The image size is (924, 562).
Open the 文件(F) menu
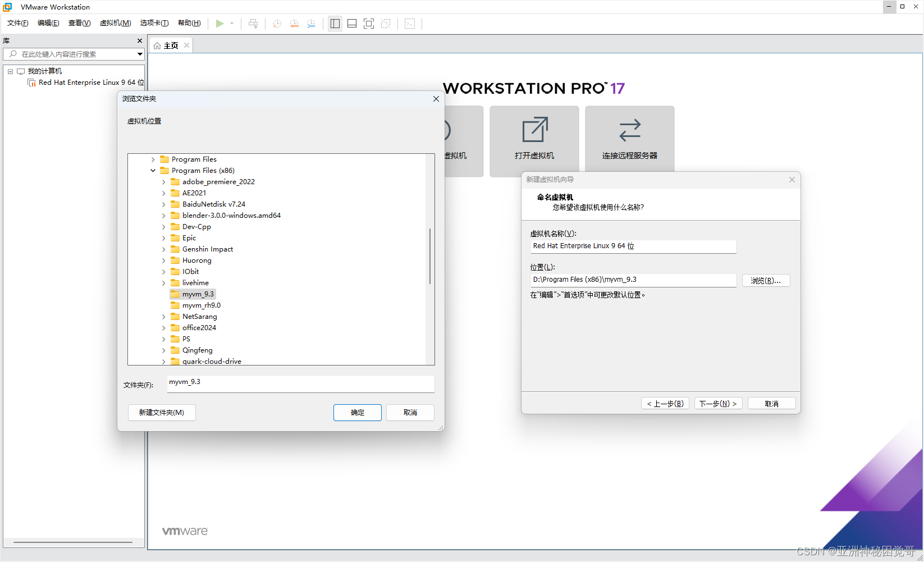point(18,23)
